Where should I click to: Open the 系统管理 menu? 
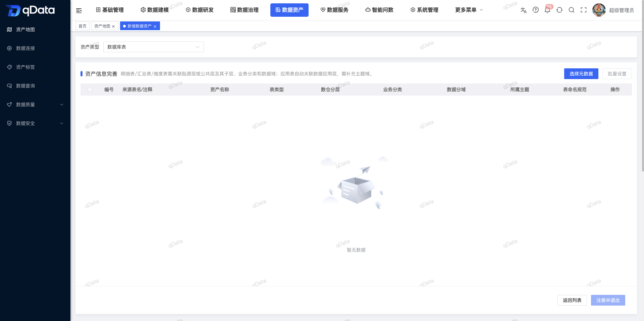pyautogui.click(x=424, y=10)
